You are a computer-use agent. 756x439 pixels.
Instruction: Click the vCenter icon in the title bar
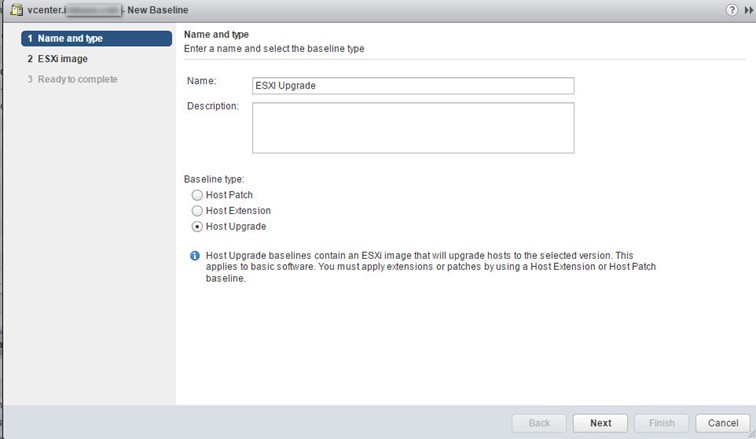click(17, 10)
